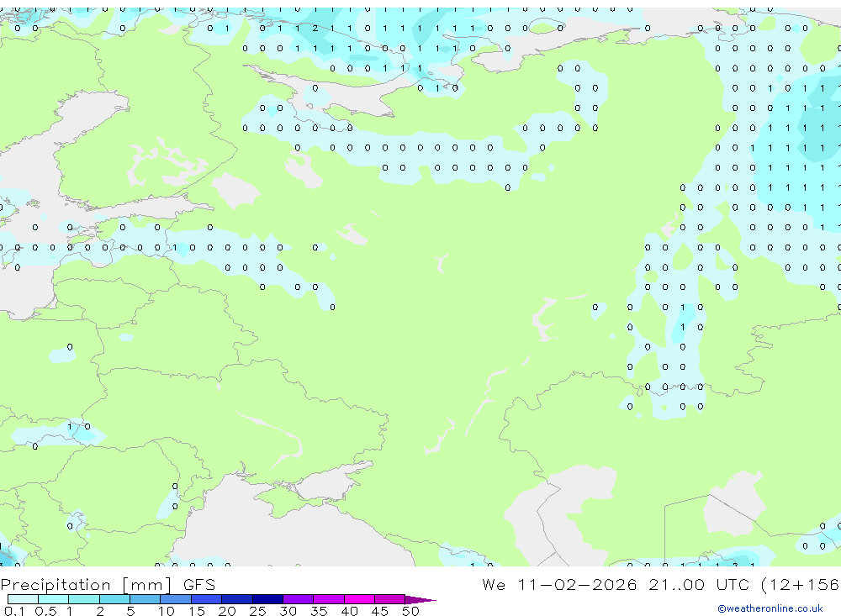Viewport: 841px width, 616px height.
Task: Click the '30' legend scale label
Action: (288, 611)
